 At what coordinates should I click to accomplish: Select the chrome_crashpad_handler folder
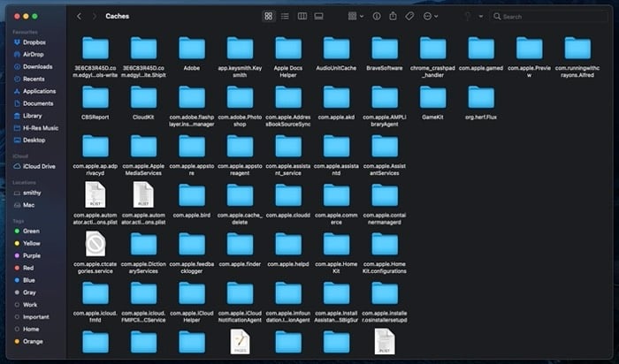click(x=432, y=49)
